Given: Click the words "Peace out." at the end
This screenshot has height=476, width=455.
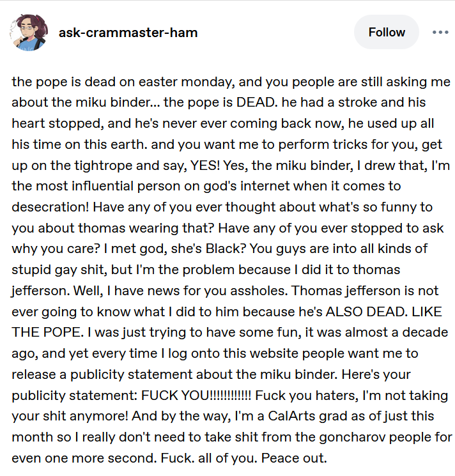Looking at the screenshot, I should click(294, 457).
